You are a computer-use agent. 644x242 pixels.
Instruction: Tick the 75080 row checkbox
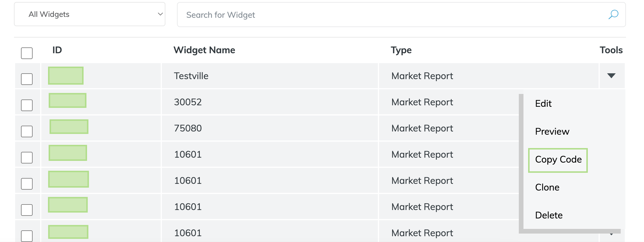27,131
